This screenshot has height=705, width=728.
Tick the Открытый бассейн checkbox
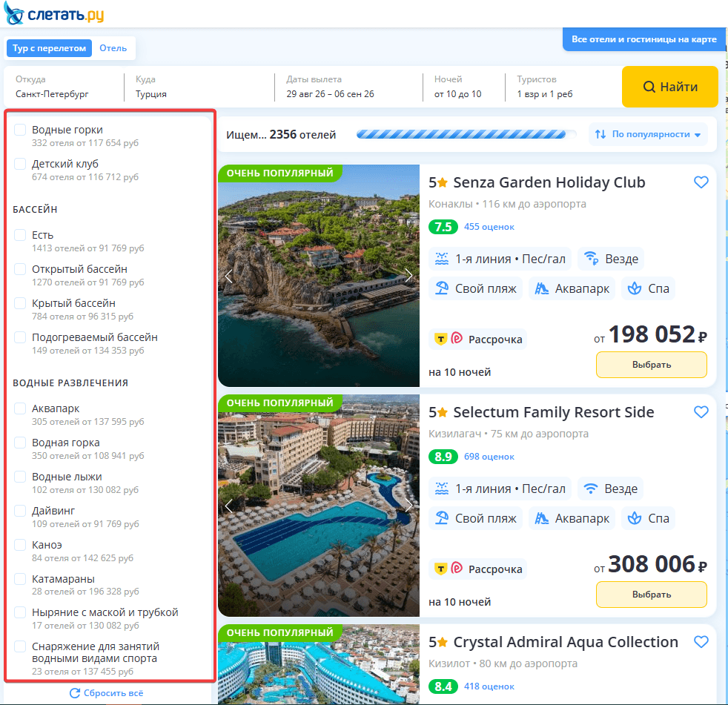click(x=20, y=269)
